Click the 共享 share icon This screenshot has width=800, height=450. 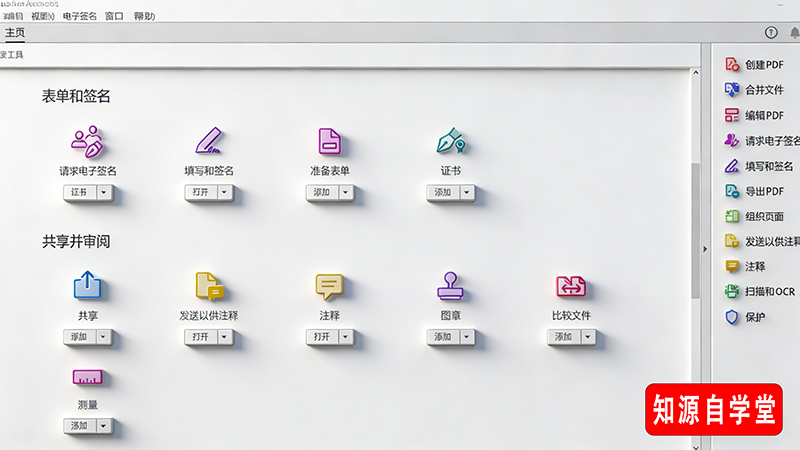(88, 286)
